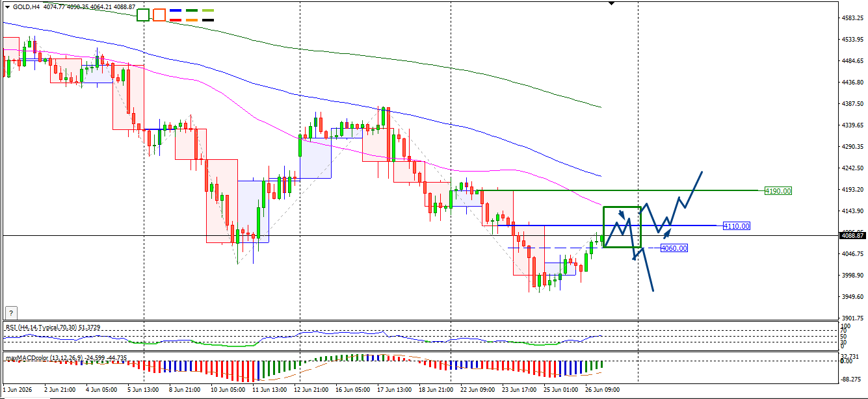This screenshot has width=868, height=399.
Task: Click the question mark help button
Action: click(10, 313)
